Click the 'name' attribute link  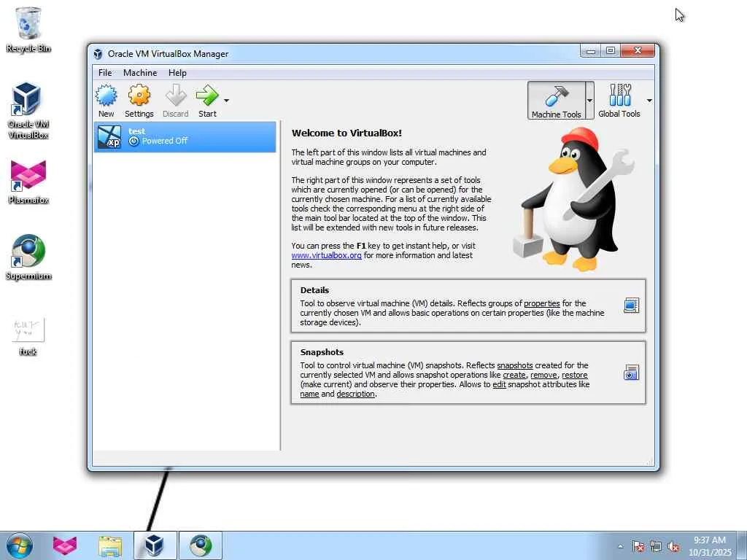point(309,394)
